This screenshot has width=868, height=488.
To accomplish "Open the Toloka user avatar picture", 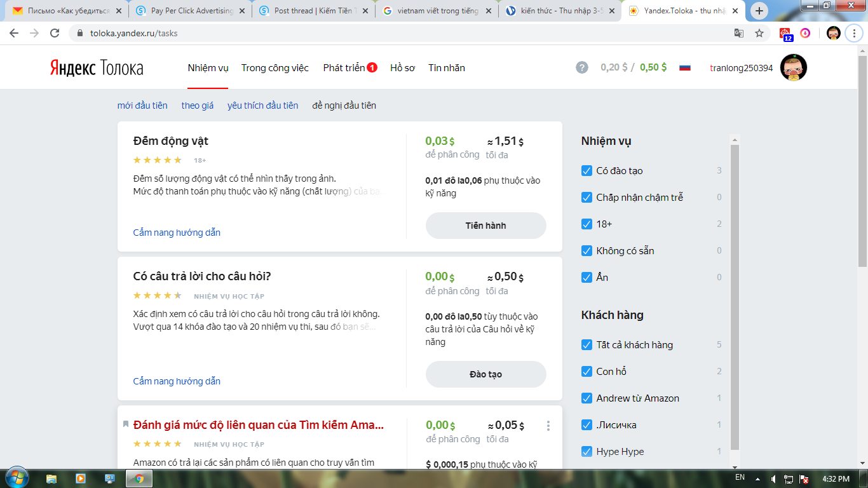I will [x=793, y=67].
